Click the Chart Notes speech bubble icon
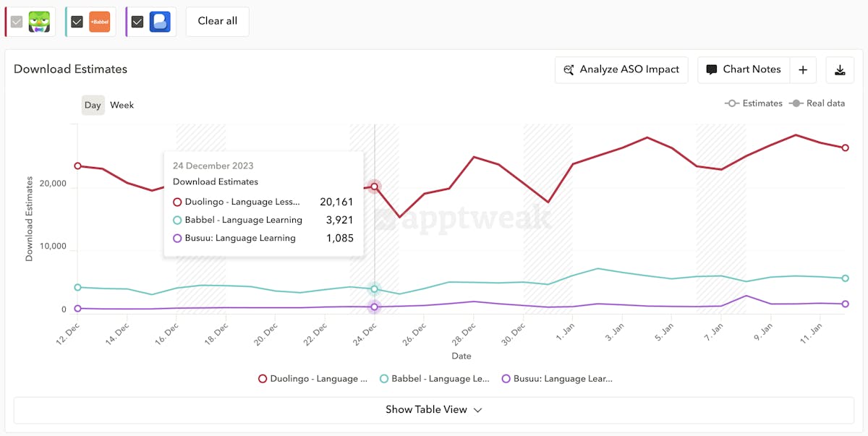 click(711, 70)
